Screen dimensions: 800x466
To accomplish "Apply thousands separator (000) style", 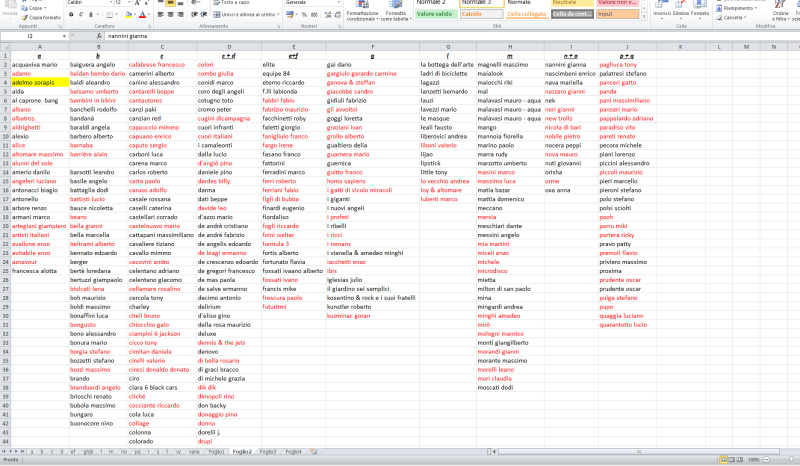I will [x=314, y=15].
